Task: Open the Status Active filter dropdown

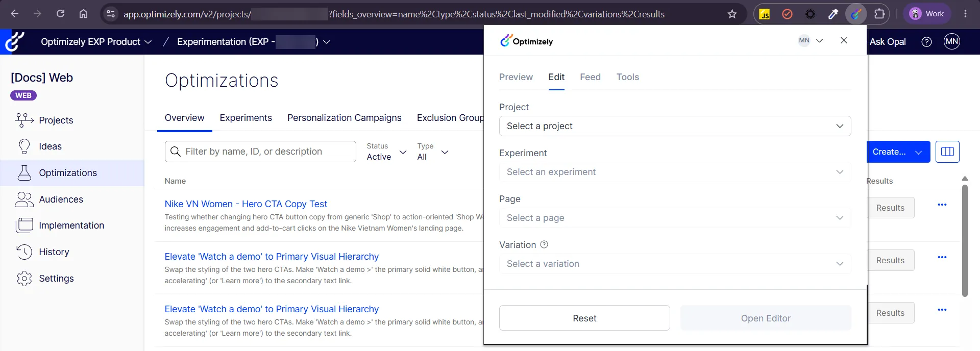Action: tap(386, 152)
